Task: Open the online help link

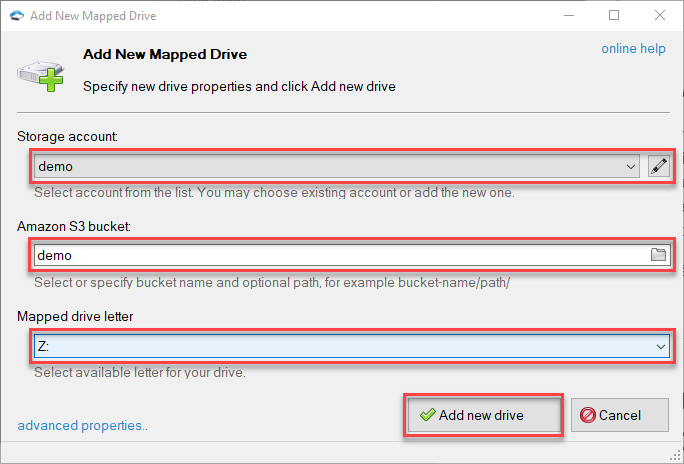Action: coord(633,49)
